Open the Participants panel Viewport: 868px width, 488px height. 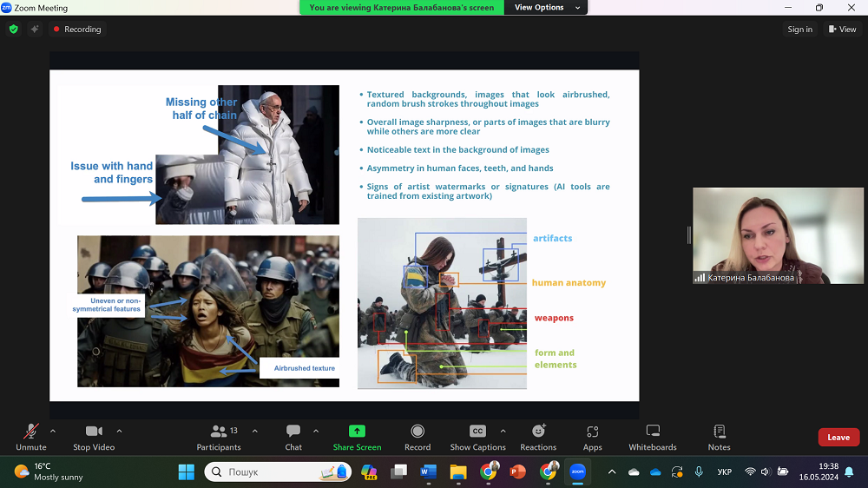(x=219, y=432)
